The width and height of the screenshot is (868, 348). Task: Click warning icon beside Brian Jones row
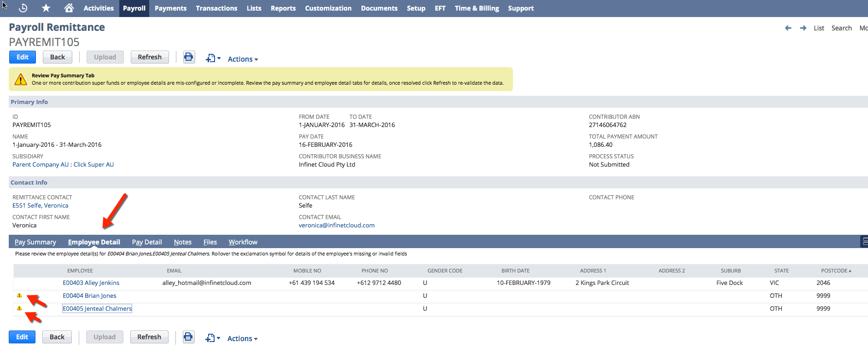coord(19,296)
